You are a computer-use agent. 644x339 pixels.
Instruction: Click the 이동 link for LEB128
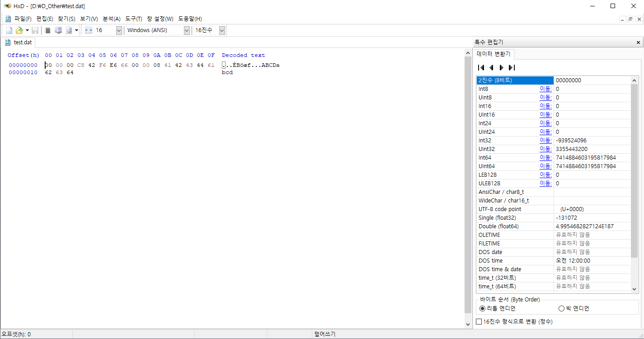tap(545, 175)
